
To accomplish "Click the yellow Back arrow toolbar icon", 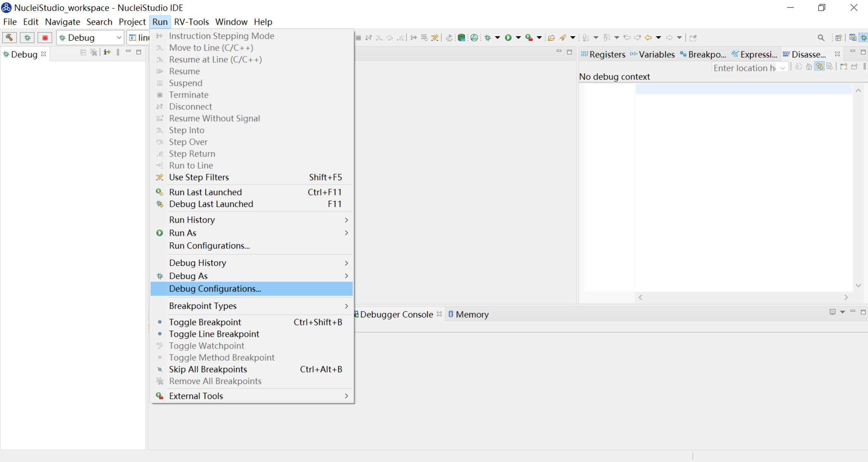I will click(x=648, y=38).
